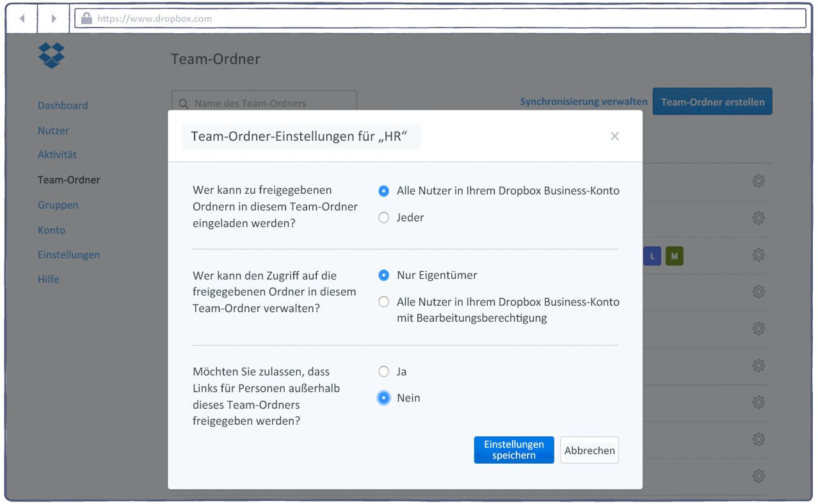Open Synchronisierung verwalten link

click(584, 102)
